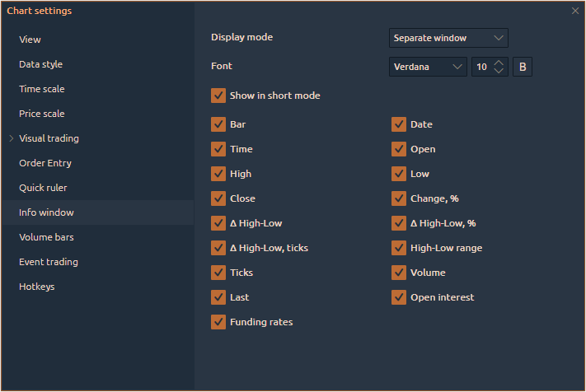Toggle the Open interest checkbox
Image resolution: width=586 pixels, height=392 pixels.
(399, 297)
